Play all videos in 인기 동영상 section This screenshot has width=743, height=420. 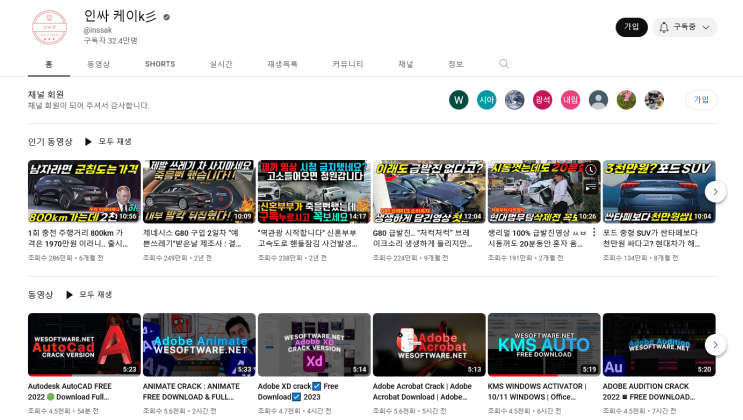108,142
